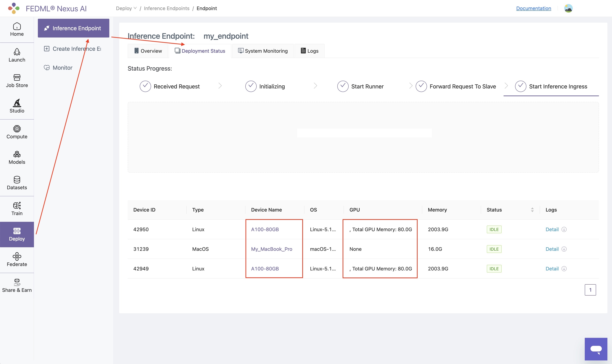The image size is (612, 364).
Task: Select the Initializing step checkmark
Action: click(251, 86)
